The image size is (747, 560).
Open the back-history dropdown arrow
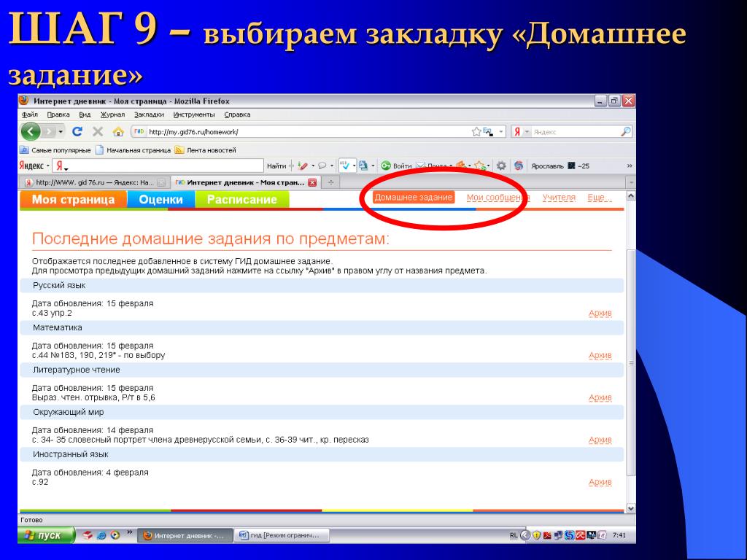click(x=61, y=131)
